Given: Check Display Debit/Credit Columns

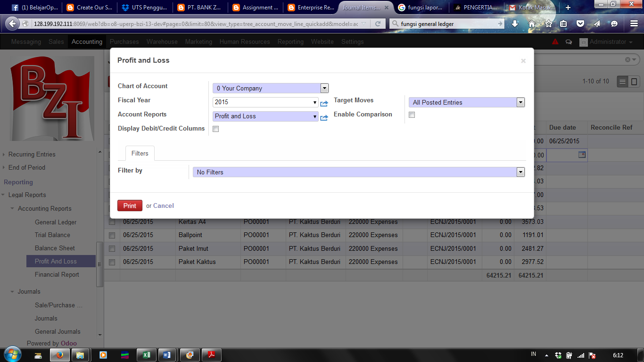Looking at the screenshot, I should 215,129.
